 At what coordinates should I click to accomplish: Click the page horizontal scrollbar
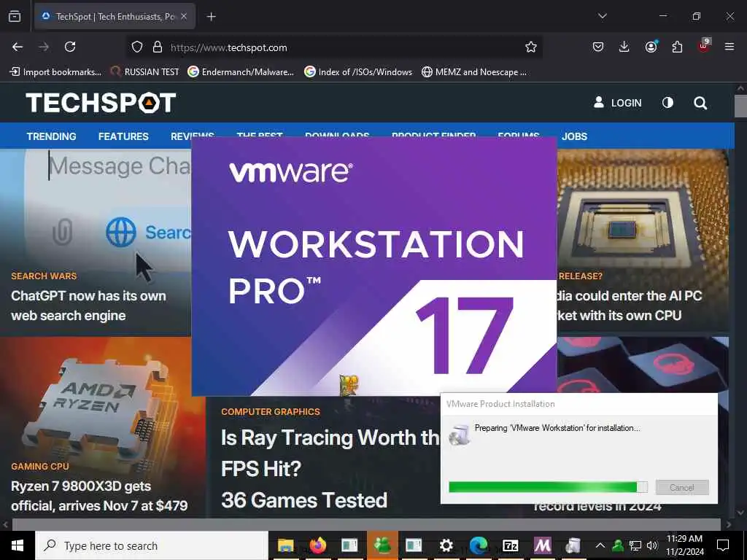pyautogui.click(x=366, y=525)
